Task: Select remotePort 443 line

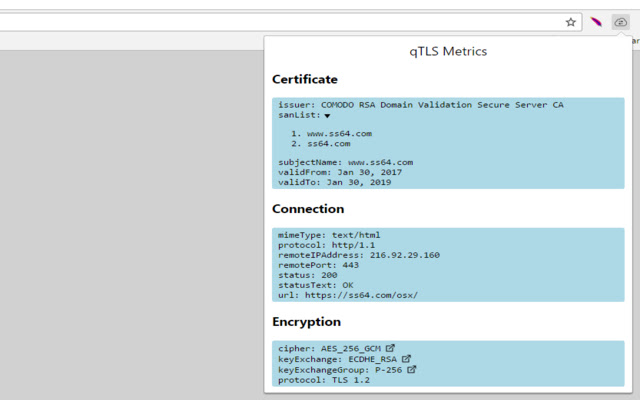Action: click(x=318, y=265)
